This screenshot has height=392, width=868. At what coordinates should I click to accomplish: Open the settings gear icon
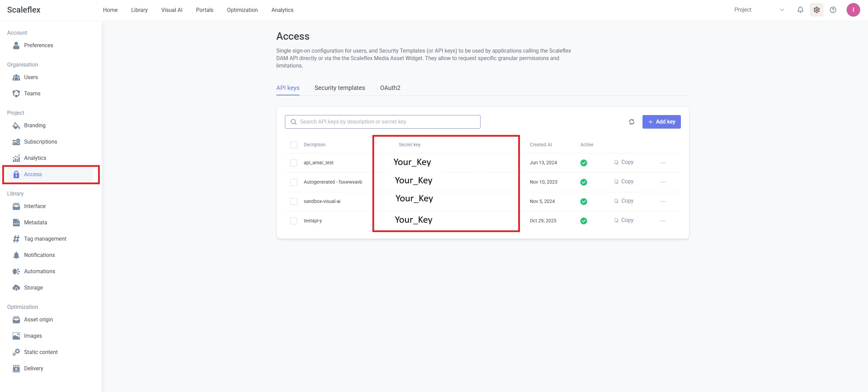point(816,10)
